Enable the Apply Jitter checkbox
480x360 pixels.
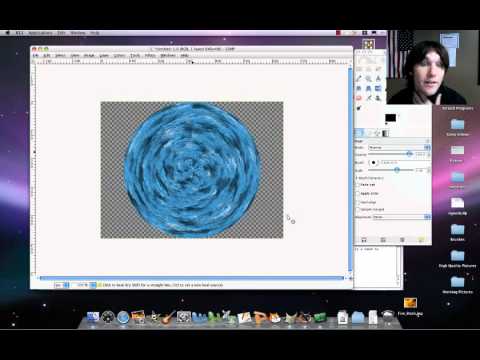[x=358, y=194]
